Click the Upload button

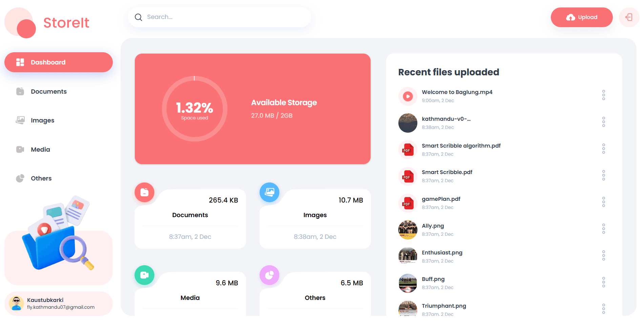click(582, 17)
